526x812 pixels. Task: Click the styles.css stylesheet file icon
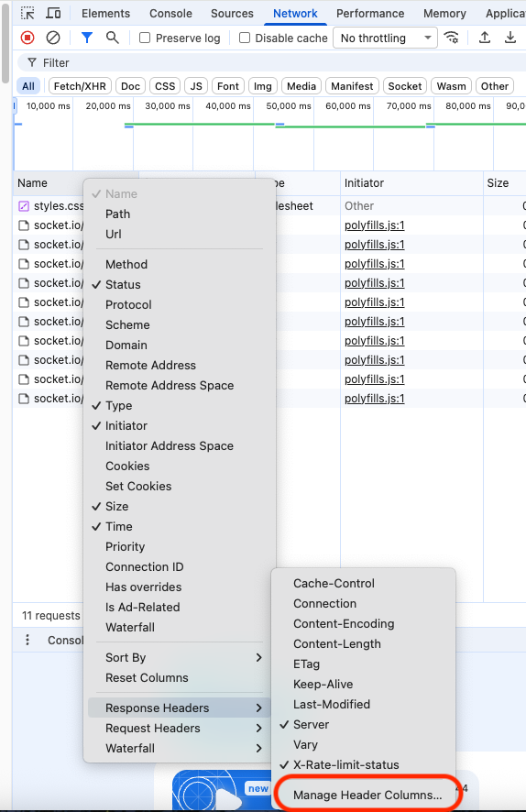click(x=24, y=206)
